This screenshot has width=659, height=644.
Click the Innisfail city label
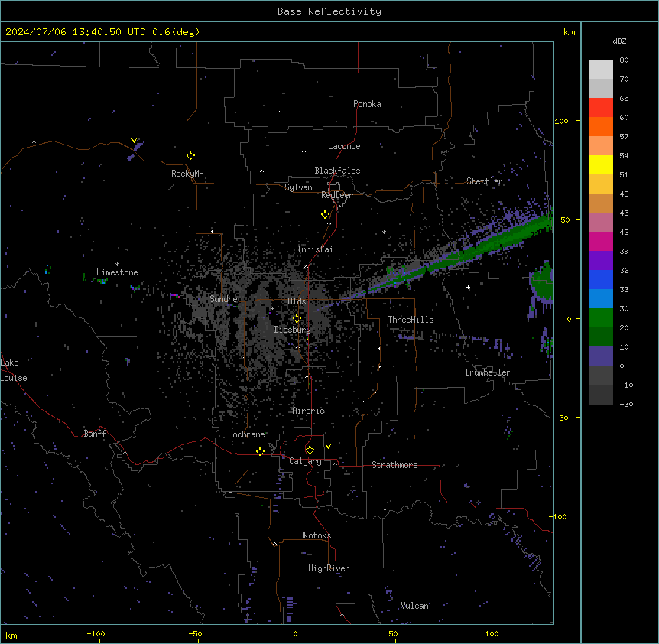point(317,249)
